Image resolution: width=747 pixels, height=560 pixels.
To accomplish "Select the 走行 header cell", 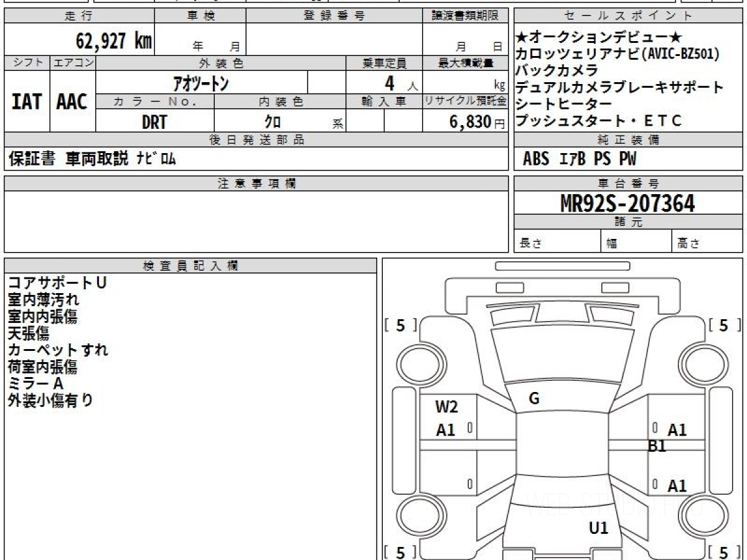I will click(x=79, y=16).
